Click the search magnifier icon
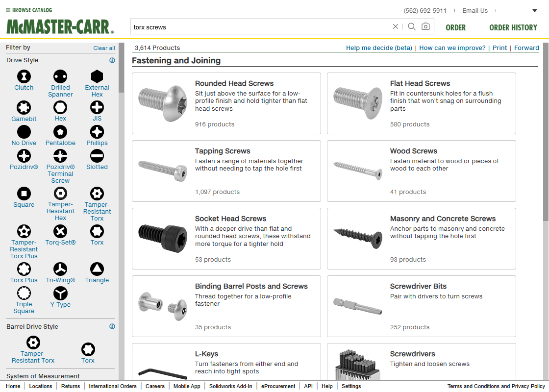The height and width of the screenshot is (392, 549). click(x=412, y=26)
